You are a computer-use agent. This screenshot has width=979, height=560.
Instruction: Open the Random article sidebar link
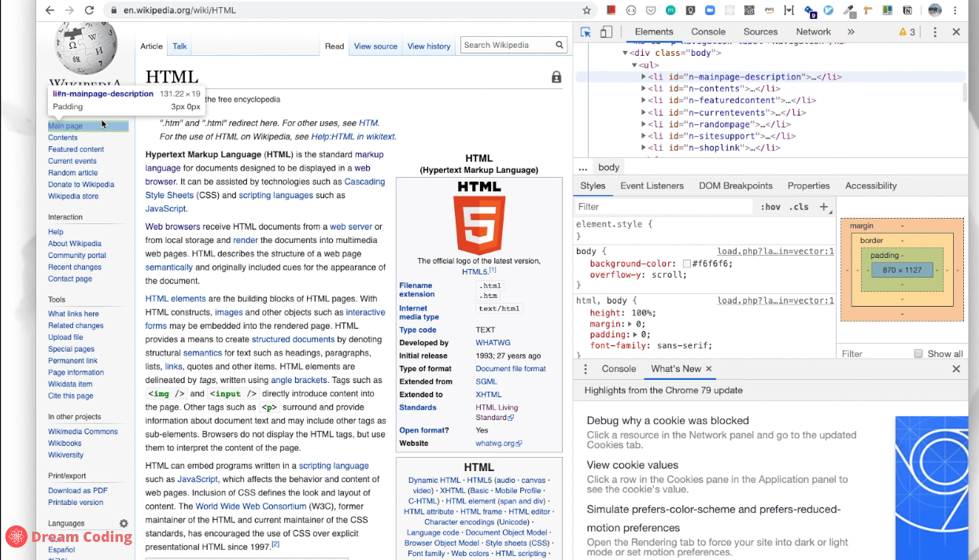[72, 173]
